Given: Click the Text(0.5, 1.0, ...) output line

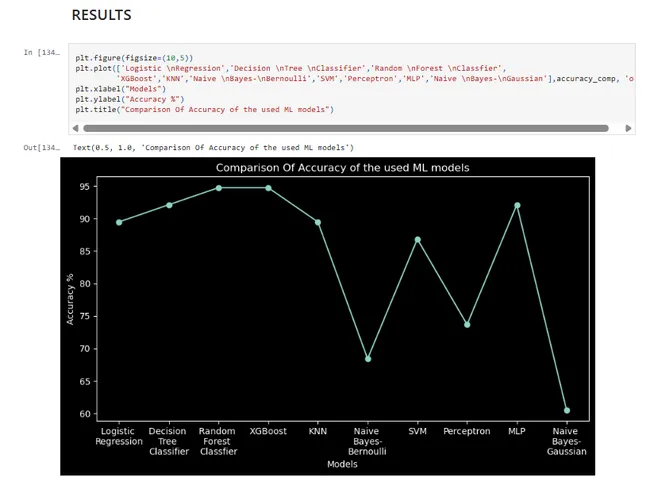Looking at the screenshot, I should [213, 148].
